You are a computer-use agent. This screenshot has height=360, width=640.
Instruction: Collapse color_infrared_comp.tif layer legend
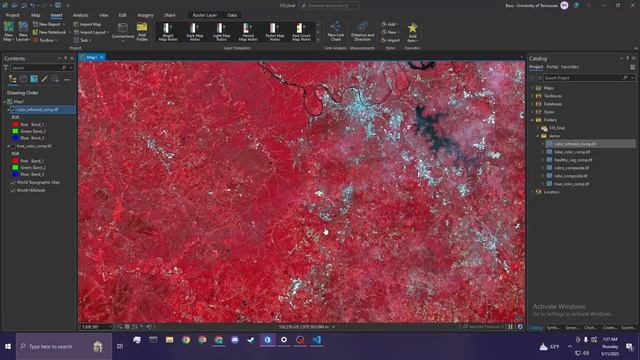pyautogui.click(x=8, y=110)
